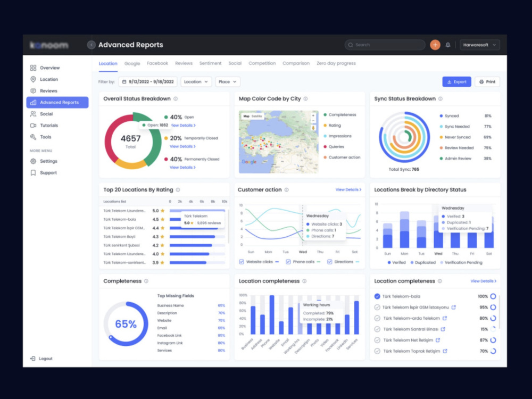
Task: Click the Türk senirkent Şubesi rating row
Action: coord(164,245)
